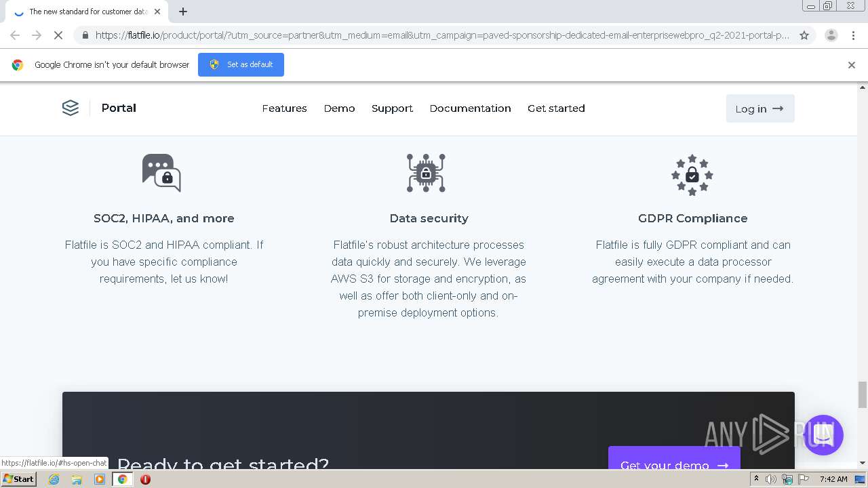Open File Explorer folder icon in taskbar
This screenshot has width=868, height=488.
coord(77,479)
